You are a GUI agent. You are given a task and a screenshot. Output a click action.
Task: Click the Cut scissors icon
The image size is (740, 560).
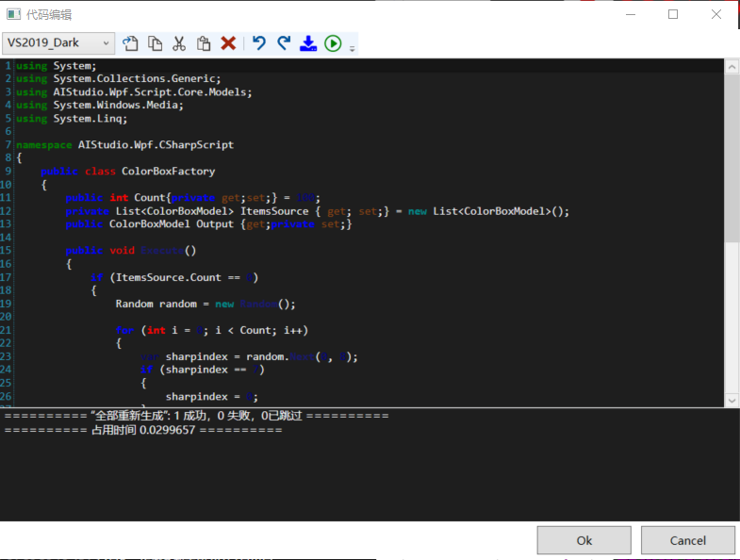tap(179, 43)
